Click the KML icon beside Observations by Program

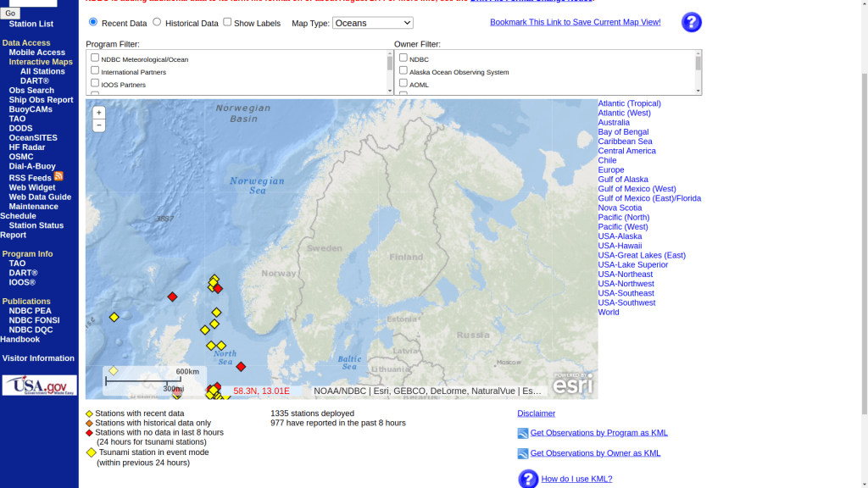coord(523,434)
